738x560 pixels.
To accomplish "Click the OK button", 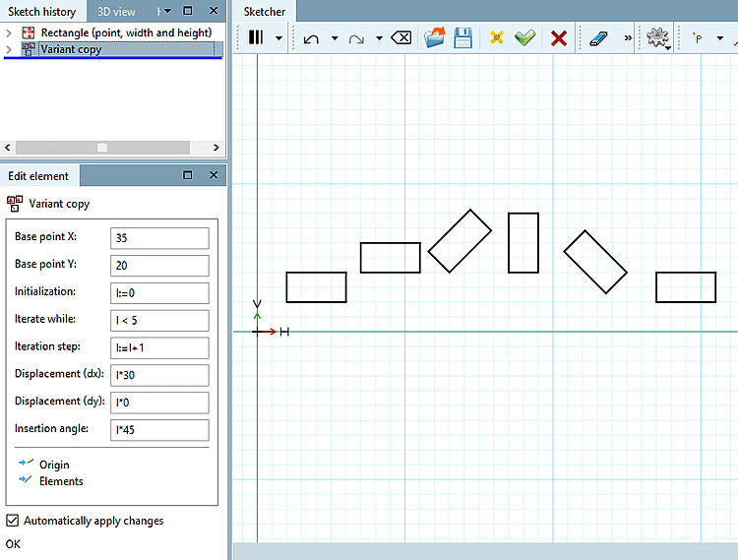I will (13, 544).
